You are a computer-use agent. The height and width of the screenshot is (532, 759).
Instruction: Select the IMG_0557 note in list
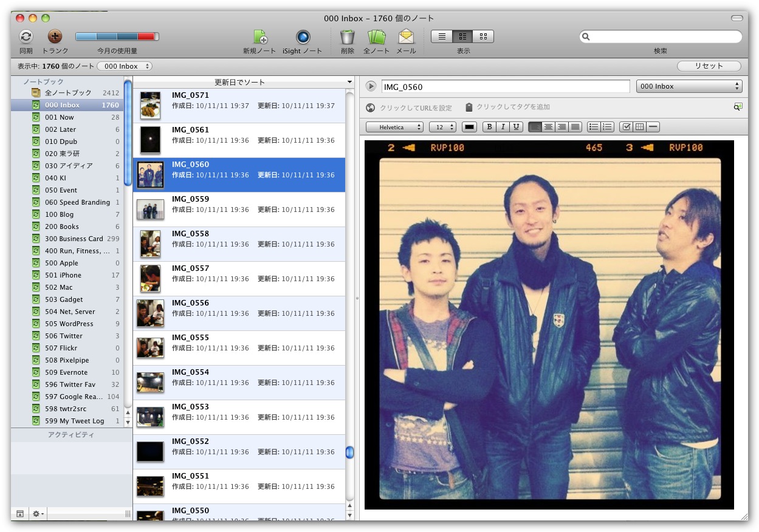(x=239, y=279)
